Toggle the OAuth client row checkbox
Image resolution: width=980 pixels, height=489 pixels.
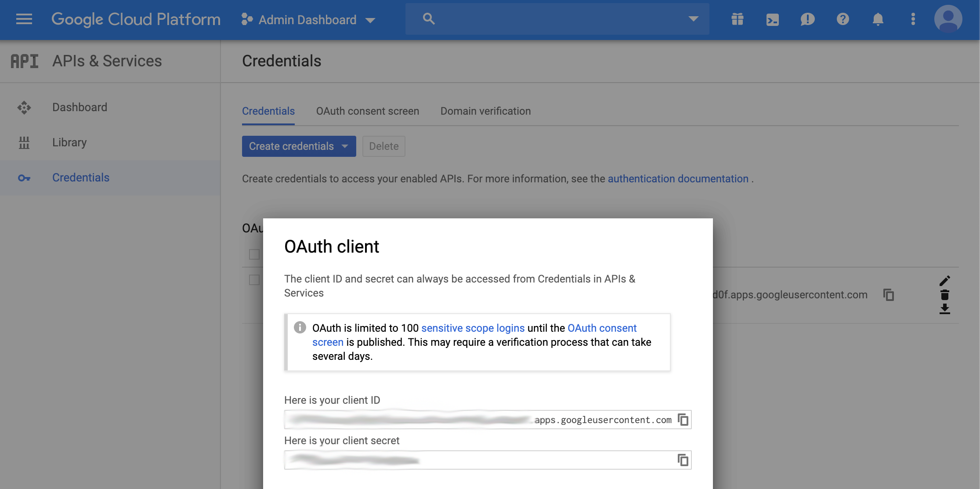[x=254, y=280]
